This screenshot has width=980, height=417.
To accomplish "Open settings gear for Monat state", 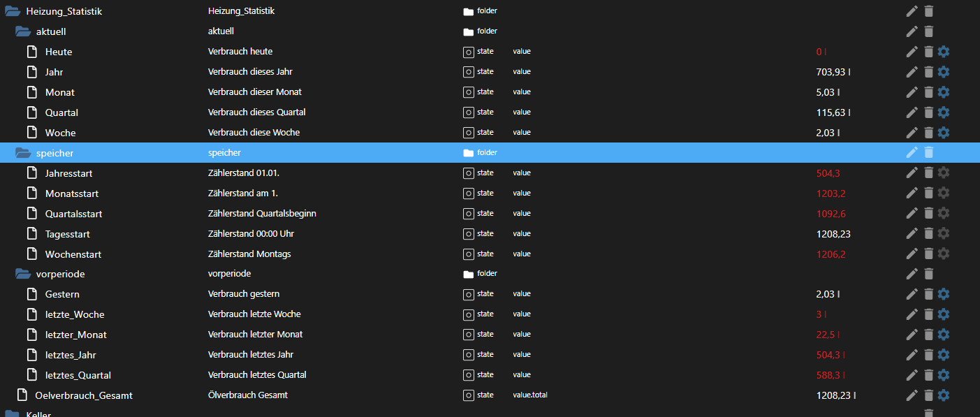I will pos(944,92).
